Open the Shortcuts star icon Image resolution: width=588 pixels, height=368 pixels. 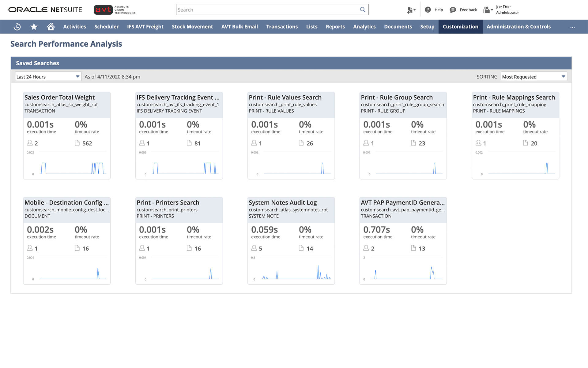34,27
